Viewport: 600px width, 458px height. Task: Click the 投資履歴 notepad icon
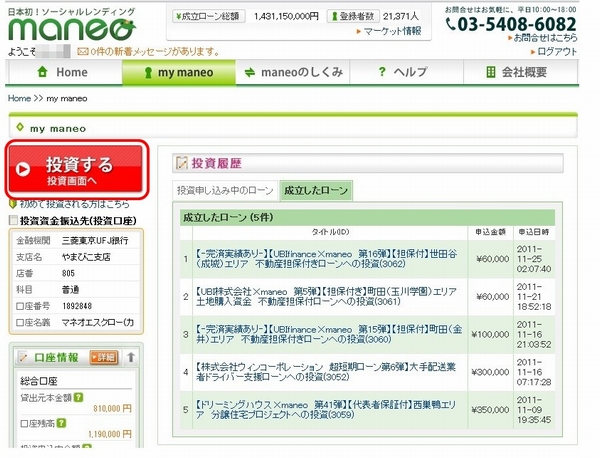(x=181, y=163)
